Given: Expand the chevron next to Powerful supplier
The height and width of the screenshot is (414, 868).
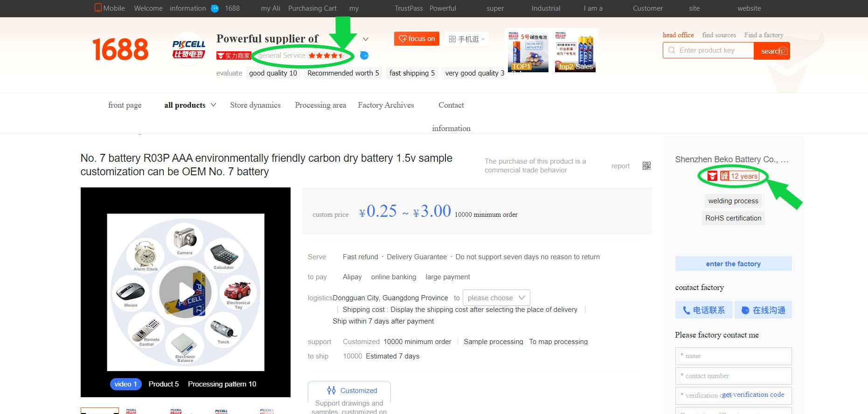Looking at the screenshot, I should tap(366, 39).
